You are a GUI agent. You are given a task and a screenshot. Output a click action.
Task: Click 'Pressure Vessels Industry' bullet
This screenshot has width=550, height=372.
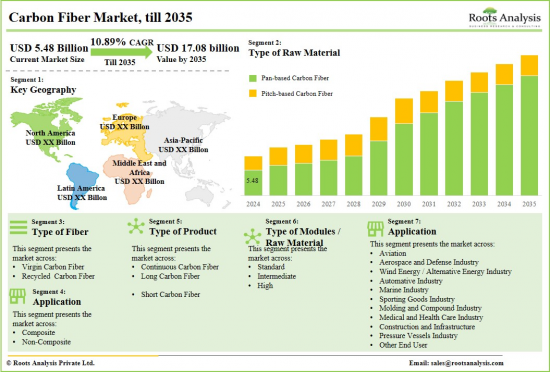tap(418, 336)
